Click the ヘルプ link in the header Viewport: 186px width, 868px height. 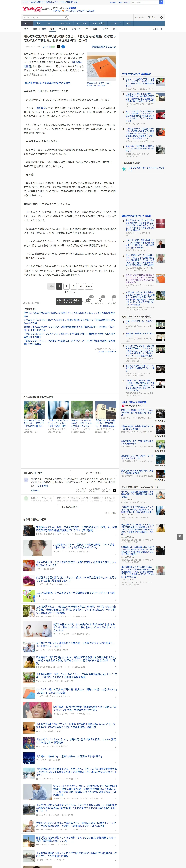pos(127,2)
